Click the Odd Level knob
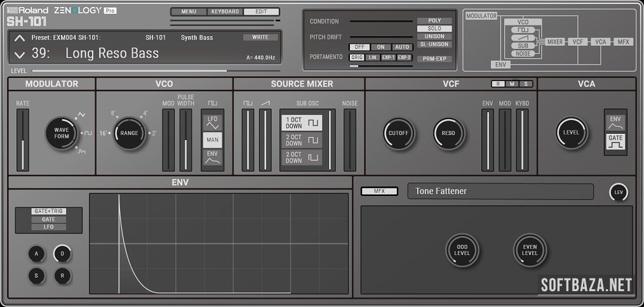 click(462, 249)
